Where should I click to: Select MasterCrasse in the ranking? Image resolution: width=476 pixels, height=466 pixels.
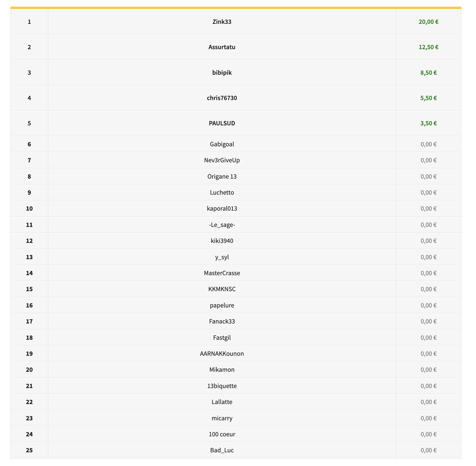coord(222,273)
